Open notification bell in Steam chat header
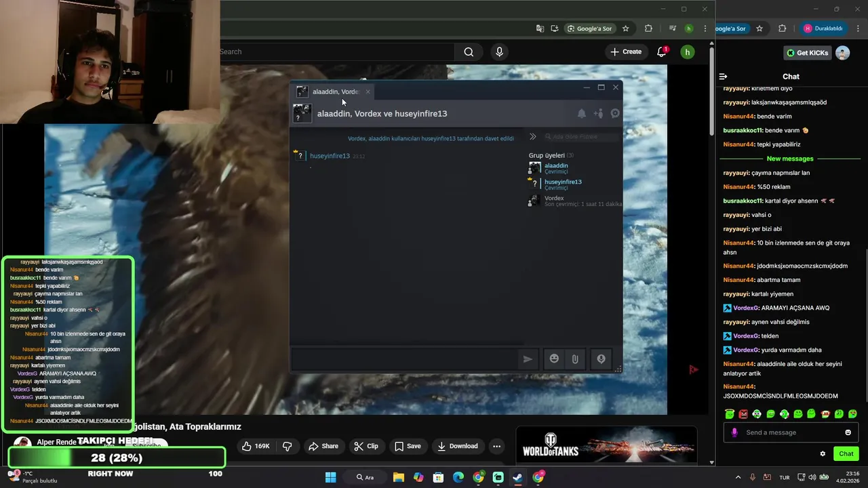This screenshot has width=868, height=488. [x=581, y=113]
